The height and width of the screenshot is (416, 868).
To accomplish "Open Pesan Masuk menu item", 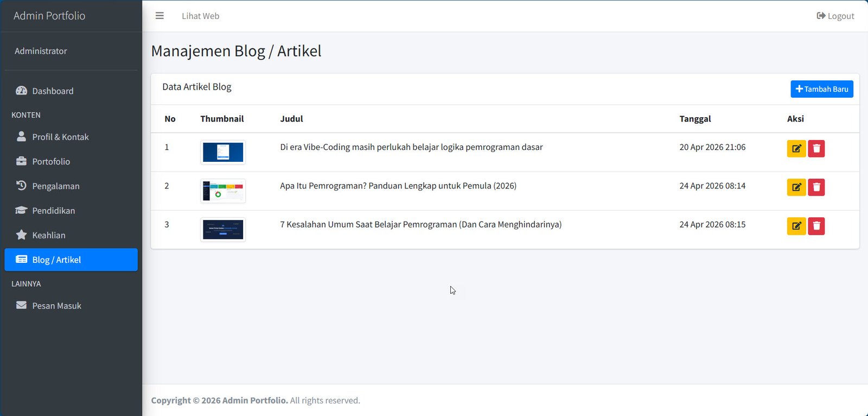I will (x=71, y=306).
